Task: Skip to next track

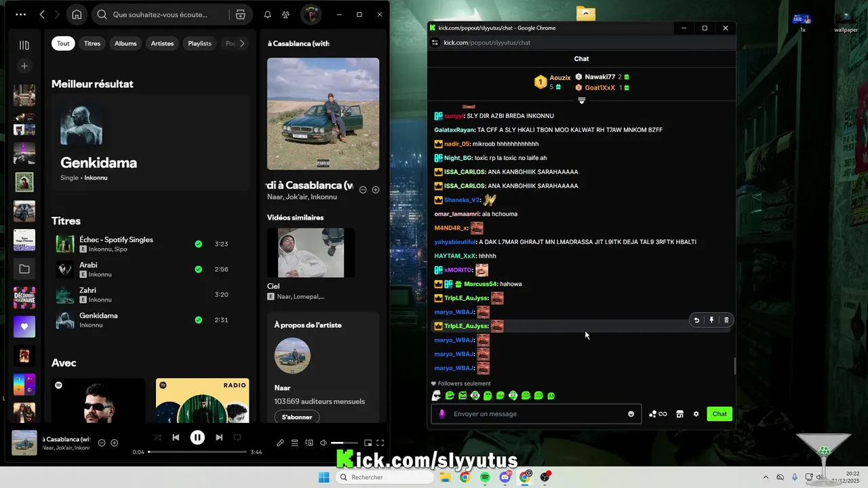Action: tap(219, 438)
